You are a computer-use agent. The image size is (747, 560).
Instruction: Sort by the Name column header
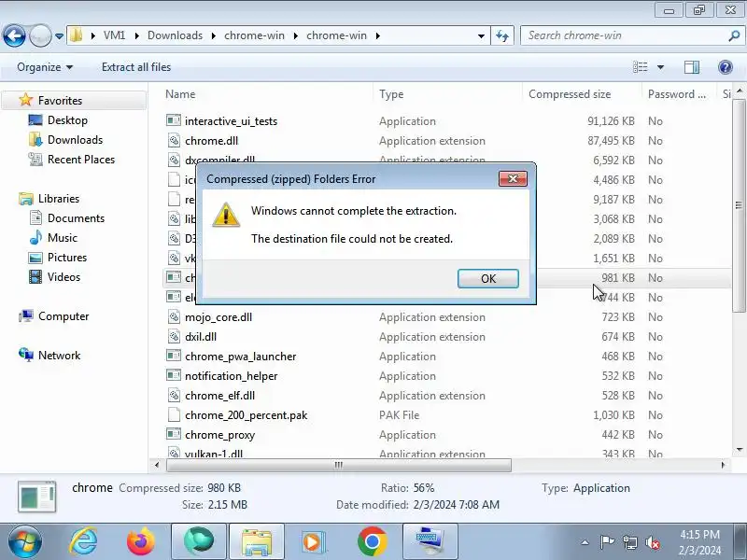click(180, 94)
